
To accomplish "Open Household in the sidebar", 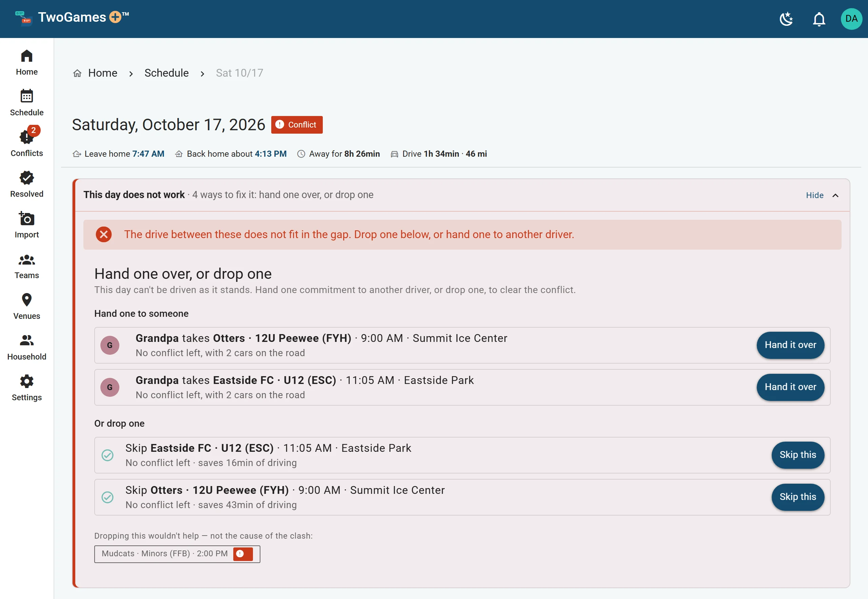I will (x=27, y=347).
